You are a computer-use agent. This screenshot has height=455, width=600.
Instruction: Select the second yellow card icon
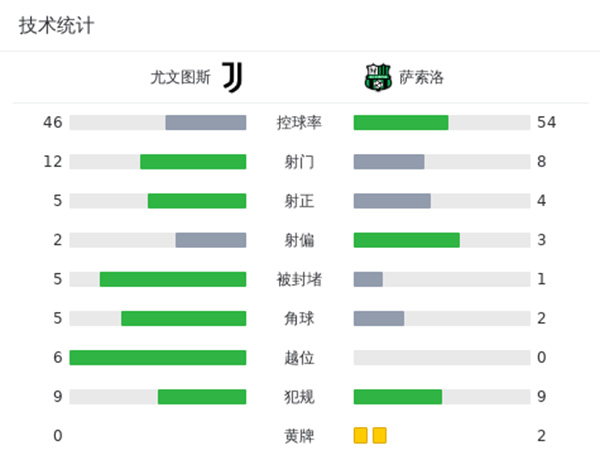[379, 435]
